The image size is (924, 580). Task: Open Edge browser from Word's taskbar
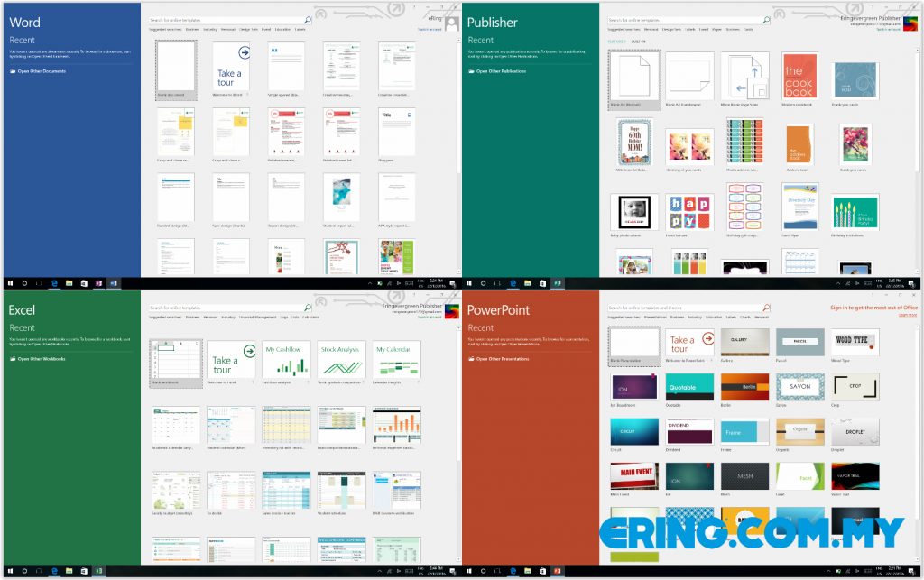54,283
